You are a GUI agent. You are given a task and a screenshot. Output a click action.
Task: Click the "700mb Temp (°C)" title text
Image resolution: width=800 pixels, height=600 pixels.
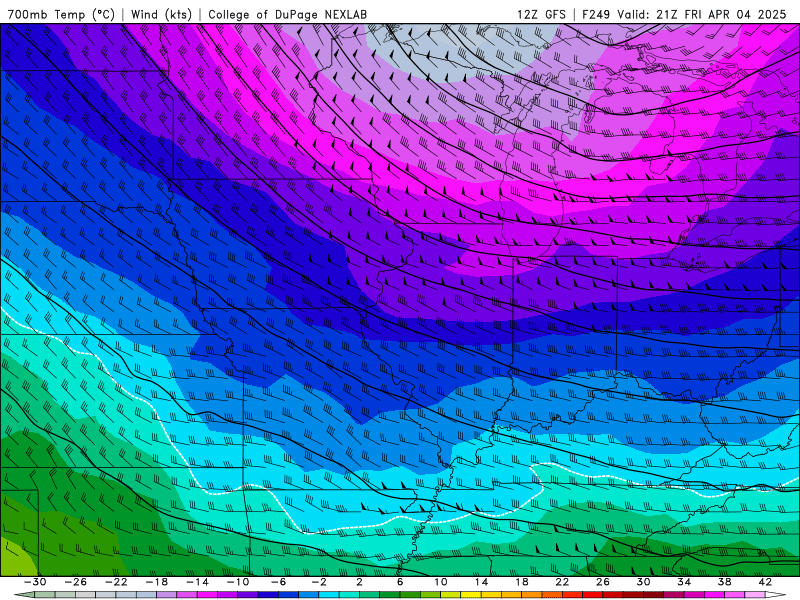pyautogui.click(x=61, y=14)
